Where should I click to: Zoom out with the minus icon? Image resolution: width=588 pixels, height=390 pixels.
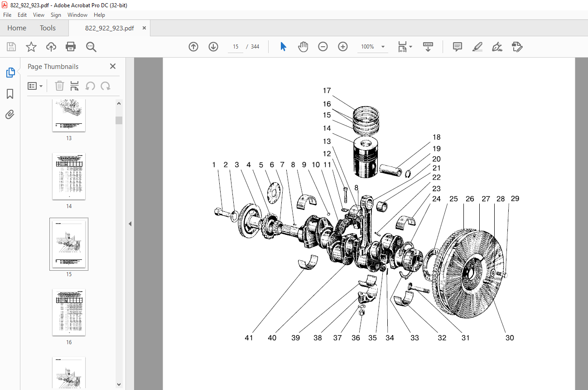click(323, 47)
